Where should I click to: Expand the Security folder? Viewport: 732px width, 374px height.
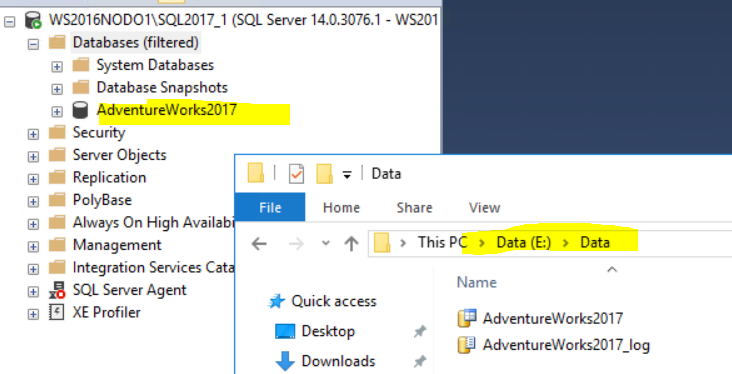pyautogui.click(x=33, y=134)
